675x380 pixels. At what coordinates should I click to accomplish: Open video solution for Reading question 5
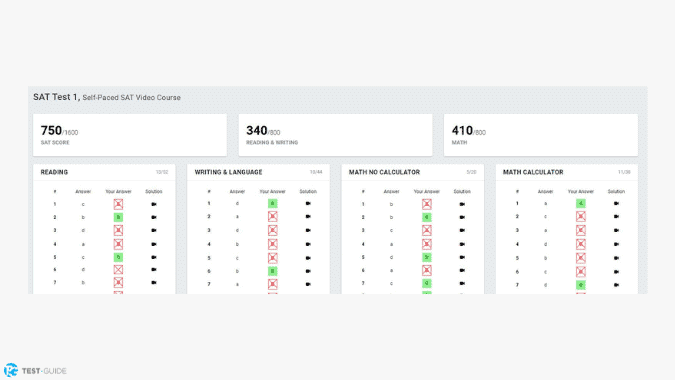[154, 257]
